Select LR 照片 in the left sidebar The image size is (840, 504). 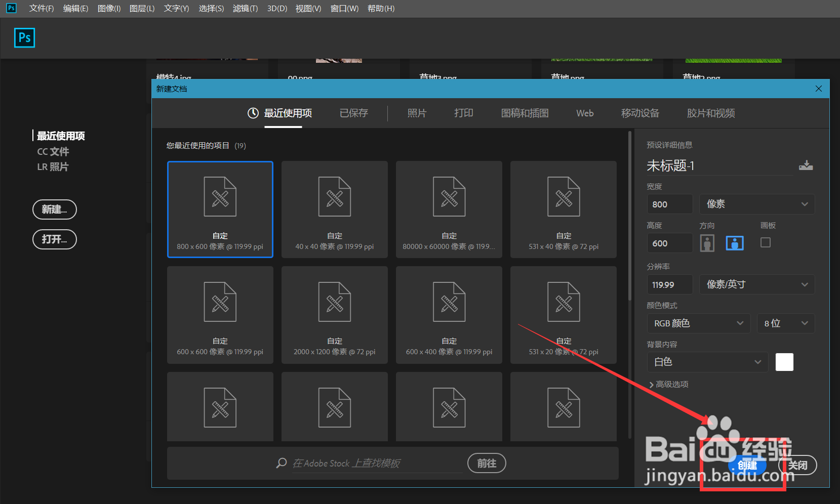53,166
